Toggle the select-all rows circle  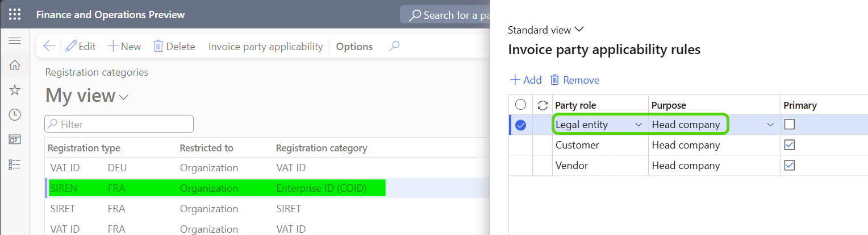click(x=520, y=105)
